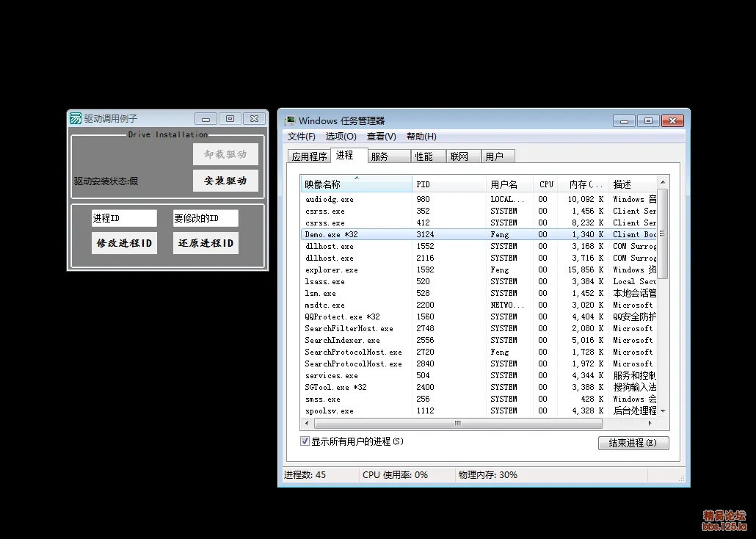Image resolution: width=756 pixels, height=539 pixels.
Task: Switch to the 应用程序 tab
Action: point(309,156)
